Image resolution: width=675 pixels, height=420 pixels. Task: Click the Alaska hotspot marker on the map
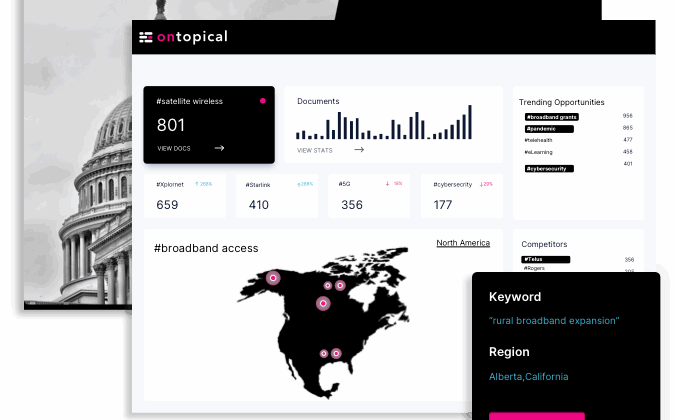pos(273,278)
